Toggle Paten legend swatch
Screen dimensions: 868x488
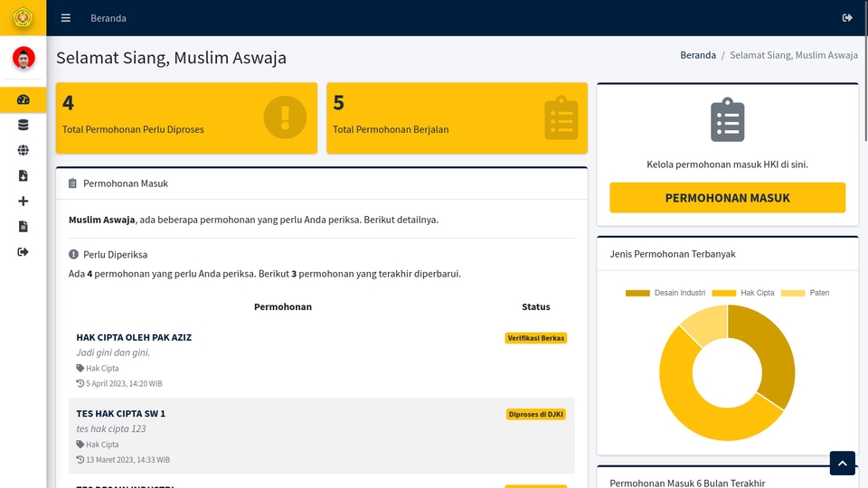point(793,293)
